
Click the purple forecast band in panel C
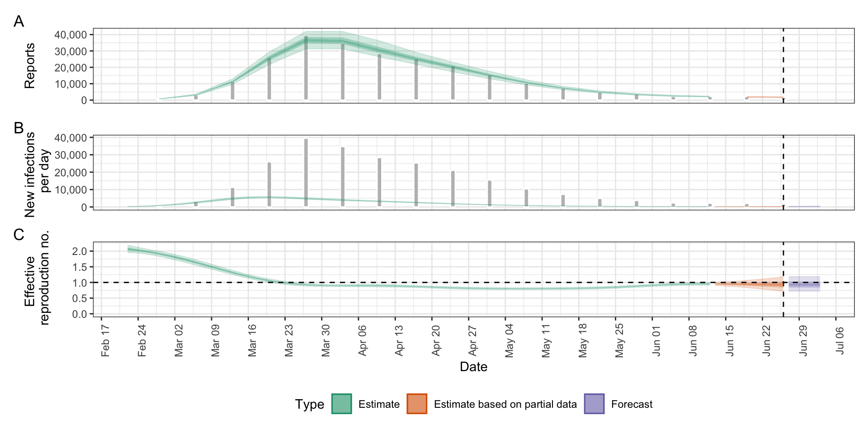(x=804, y=284)
